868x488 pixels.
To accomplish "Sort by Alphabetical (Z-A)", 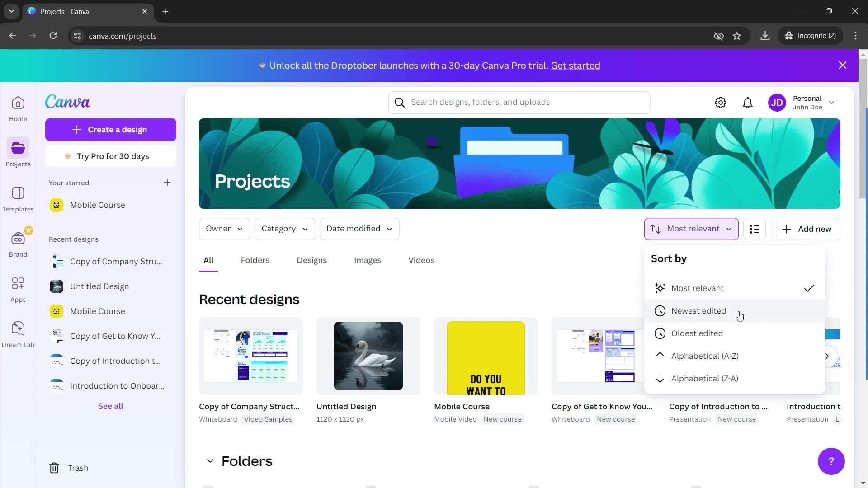I will pyautogui.click(x=734, y=379).
